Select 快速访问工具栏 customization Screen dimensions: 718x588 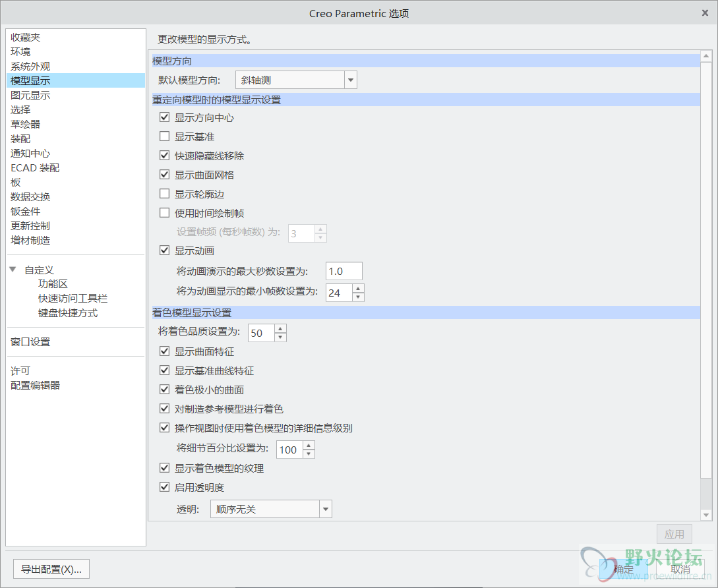[x=73, y=299]
